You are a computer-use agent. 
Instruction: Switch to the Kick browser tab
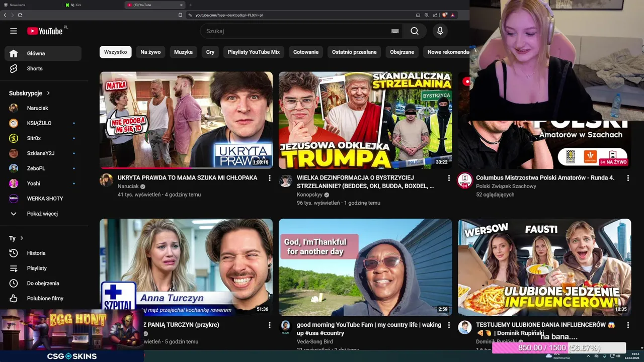tap(93, 5)
